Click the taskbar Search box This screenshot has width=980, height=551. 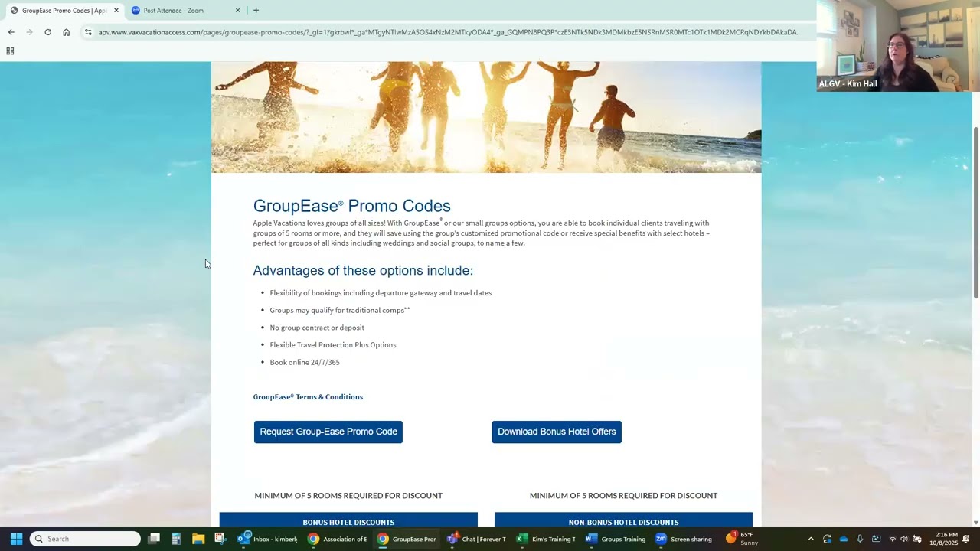pyautogui.click(x=85, y=539)
